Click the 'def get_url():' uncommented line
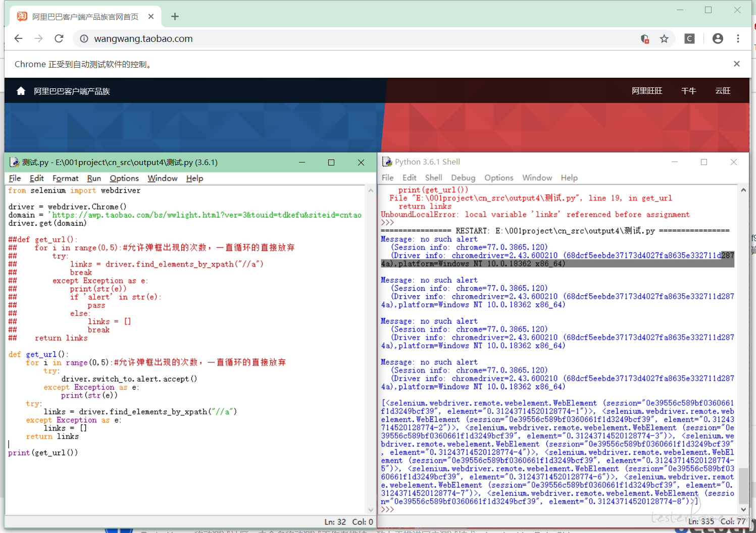Viewport: 756px width, 533px height. [38, 354]
